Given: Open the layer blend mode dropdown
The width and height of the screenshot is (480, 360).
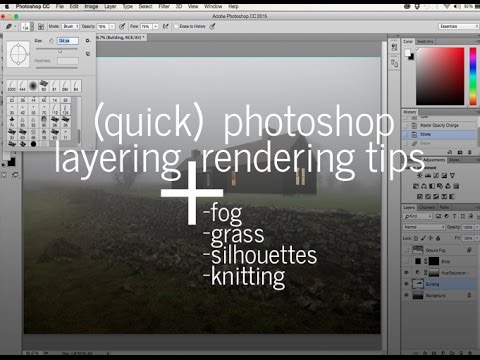Looking at the screenshot, I should click(x=424, y=227).
